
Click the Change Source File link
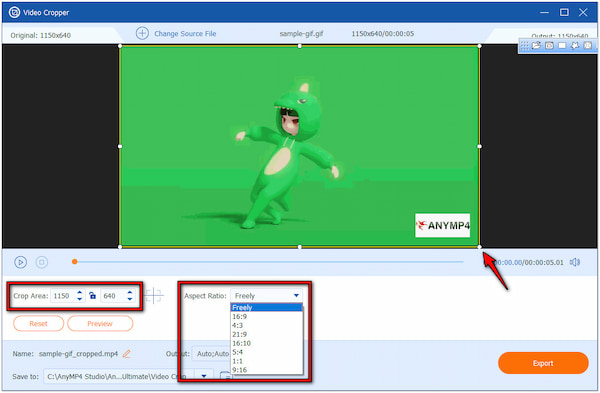click(x=185, y=34)
